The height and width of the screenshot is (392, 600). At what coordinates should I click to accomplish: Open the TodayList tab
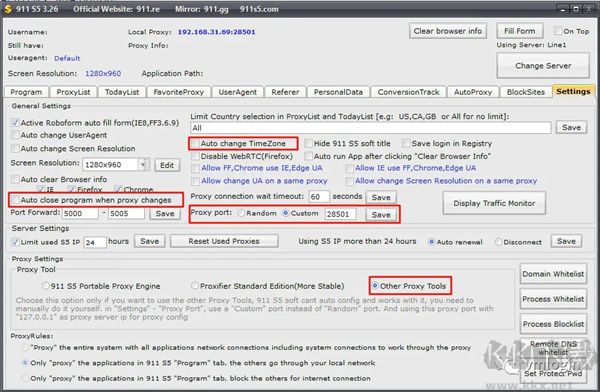point(122,92)
